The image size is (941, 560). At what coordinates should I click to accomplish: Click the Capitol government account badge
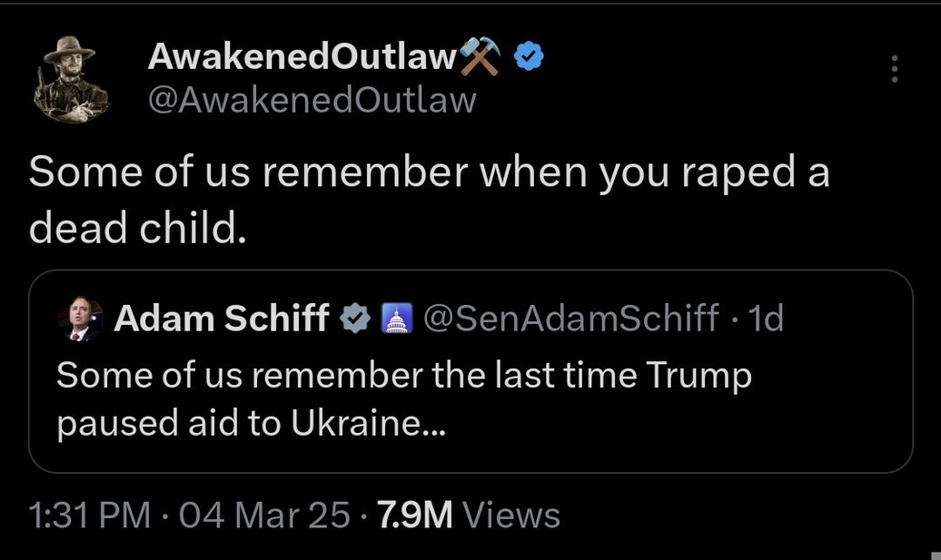[x=396, y=319]
